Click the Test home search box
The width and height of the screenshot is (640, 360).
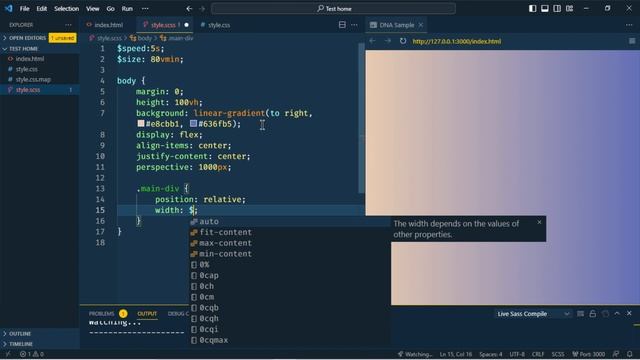click(333, 9)
